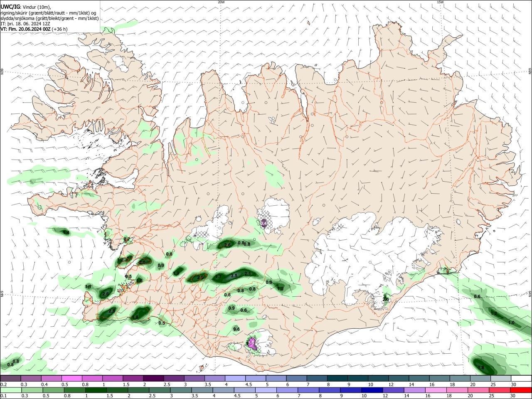Click the 1.6 precipitation value
Screen dimensions: 532x399
point(139,281)
